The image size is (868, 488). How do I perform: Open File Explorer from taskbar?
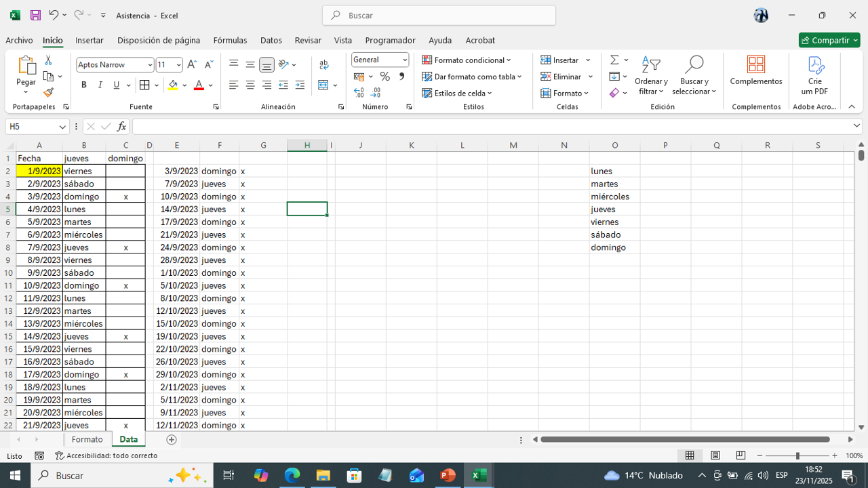coord(323,476)
